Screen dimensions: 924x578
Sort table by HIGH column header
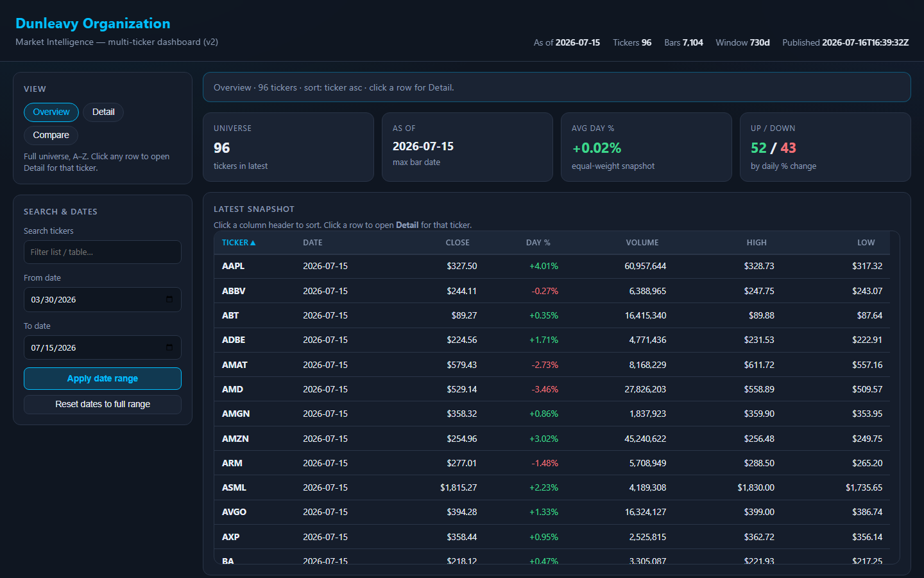tap(757, 243)
